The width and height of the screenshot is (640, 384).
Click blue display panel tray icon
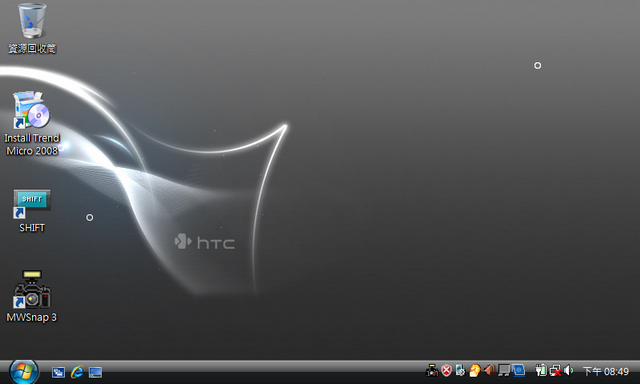pyautogui.click(x=518, y=370)
